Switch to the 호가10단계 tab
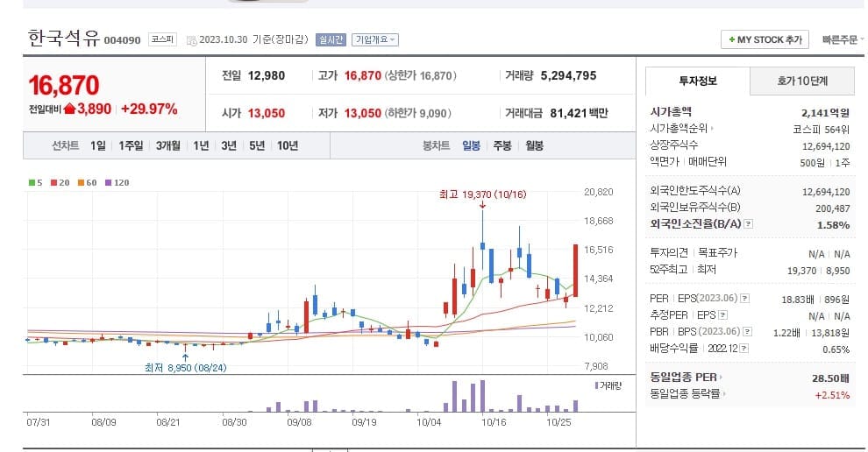The image size is (868, 452). click(802, 81)
